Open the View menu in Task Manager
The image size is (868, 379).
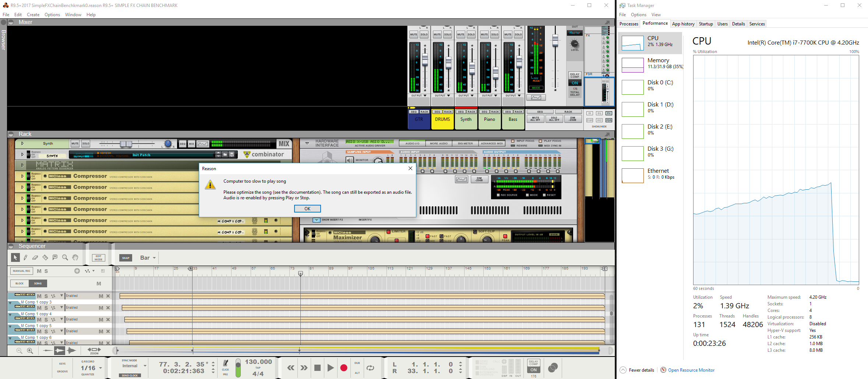pos(656,15)
